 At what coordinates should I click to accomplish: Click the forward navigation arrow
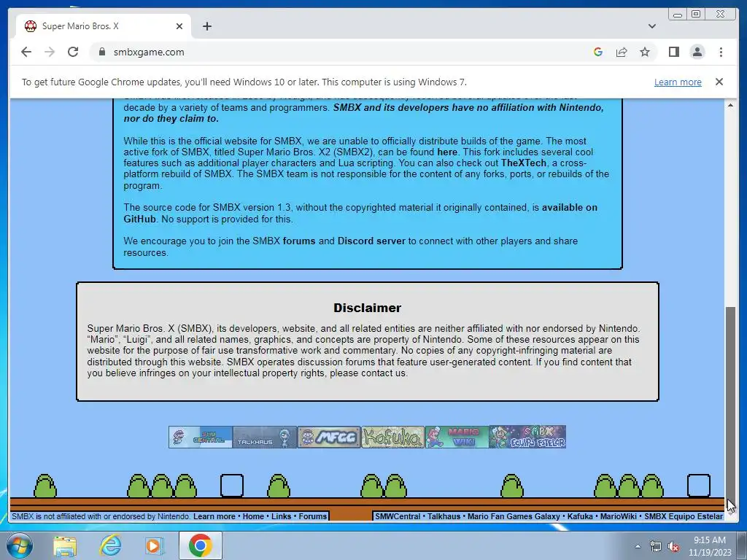point(50,52)
